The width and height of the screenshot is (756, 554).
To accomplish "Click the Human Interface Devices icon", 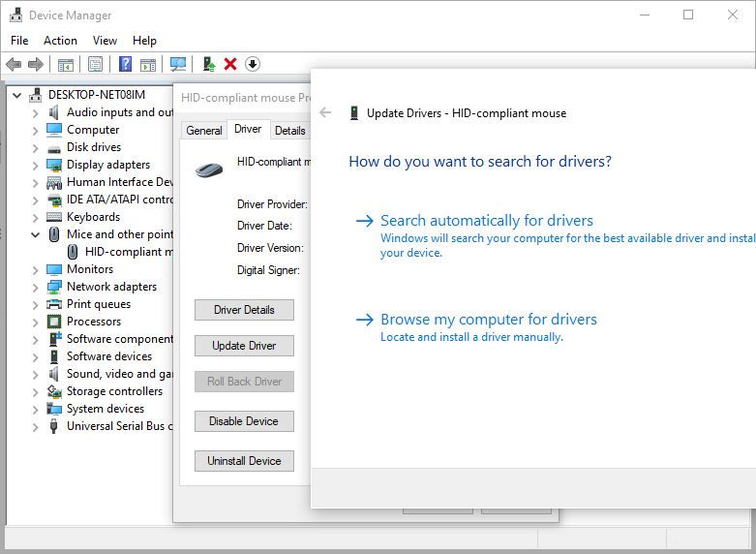I will point(54,182).
